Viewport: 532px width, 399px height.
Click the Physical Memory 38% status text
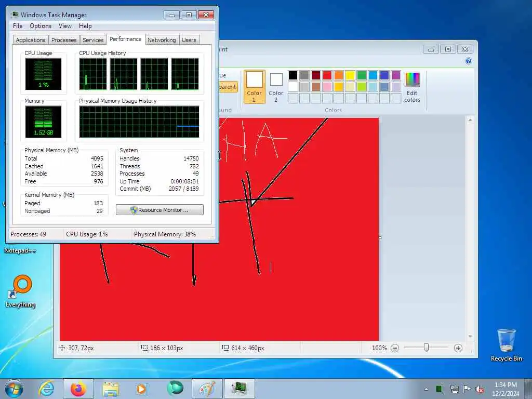(165, 234)
